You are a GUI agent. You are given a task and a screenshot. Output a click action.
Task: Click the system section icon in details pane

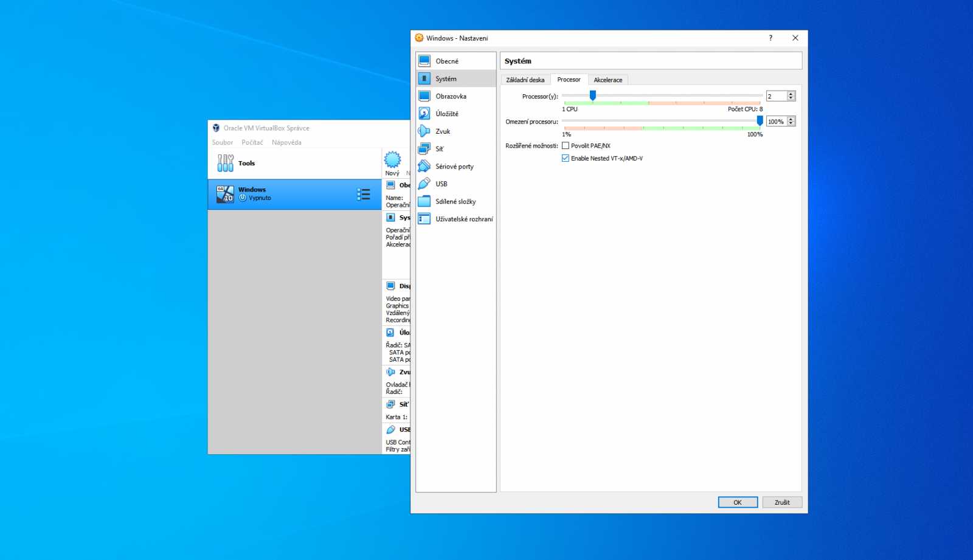390,217
